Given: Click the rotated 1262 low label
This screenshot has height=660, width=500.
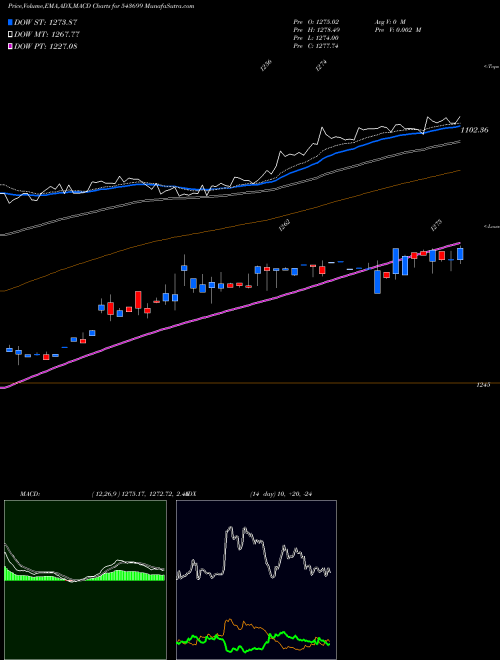Looking at the screenshot, I should click(285, 226).
